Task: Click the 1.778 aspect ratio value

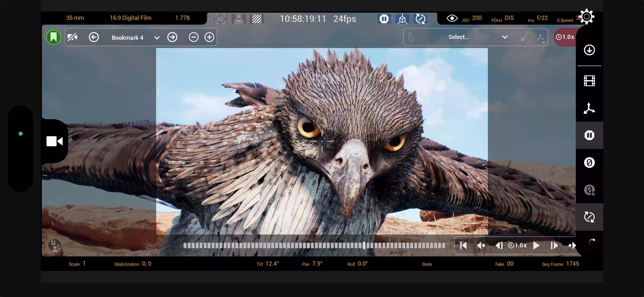Action: [x=182, y=18]
